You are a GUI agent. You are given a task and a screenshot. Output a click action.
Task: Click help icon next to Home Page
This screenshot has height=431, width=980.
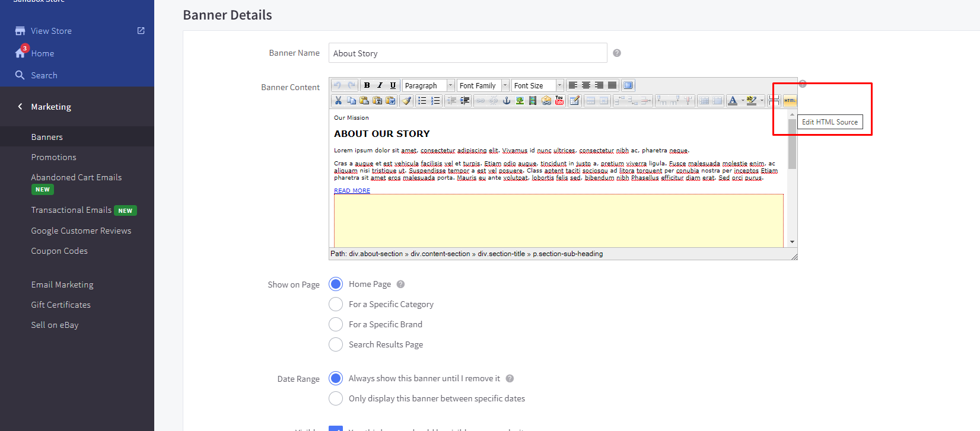click(400, 284)
